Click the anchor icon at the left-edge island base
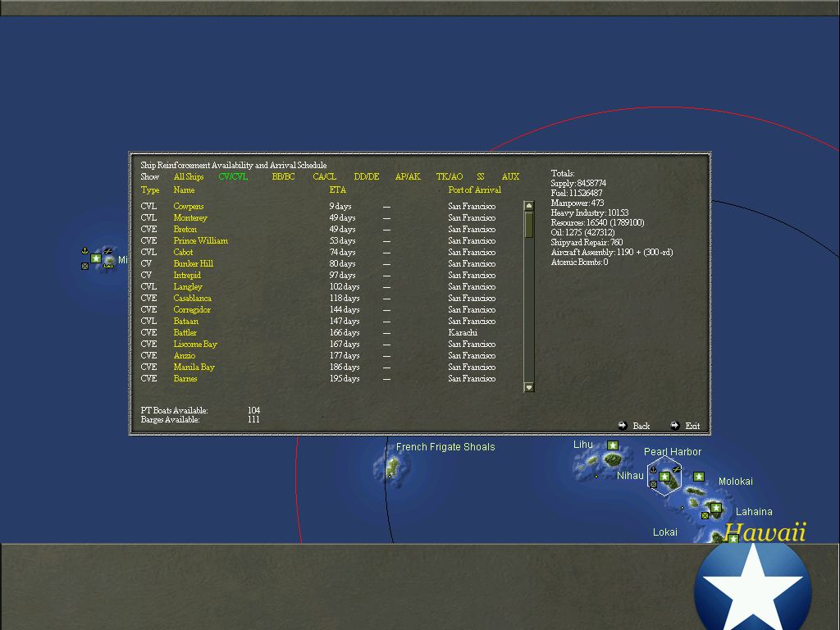 coord(84,250)
